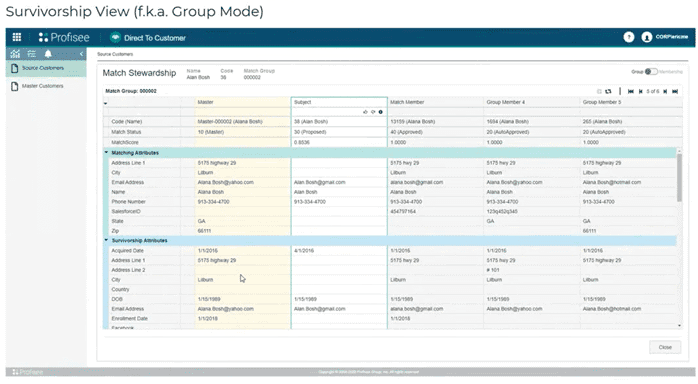This screenshot has height=384, width=698.
Task: Click the '5 of 6' page indicator
Action: point(653,91)
